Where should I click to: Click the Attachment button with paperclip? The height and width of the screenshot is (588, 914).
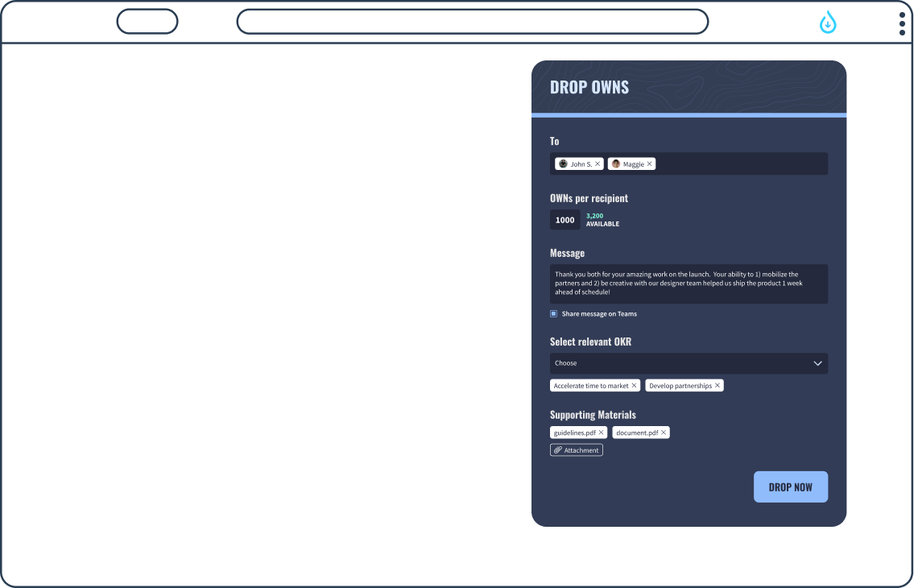click(x=577, y=450)
